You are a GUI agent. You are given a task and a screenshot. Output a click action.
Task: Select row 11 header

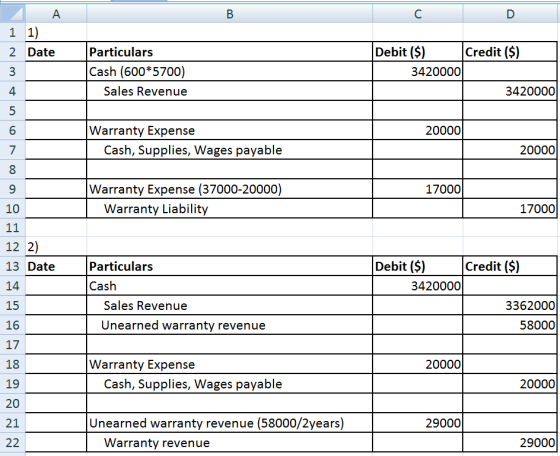[x=12, y=227]
